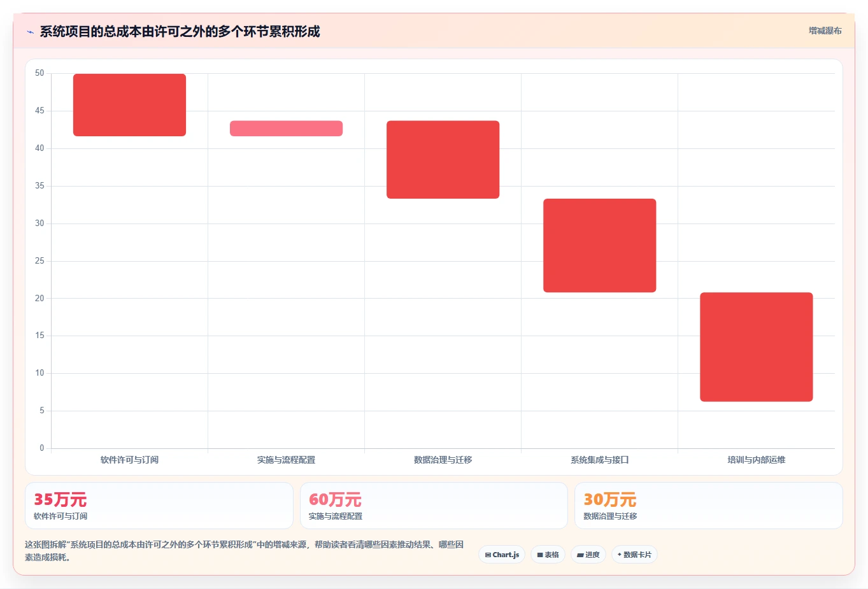Screen dimensions: 868x589
Task: Click the x-axis label 实施与流程配置
Action: click(x=286, y=460)
